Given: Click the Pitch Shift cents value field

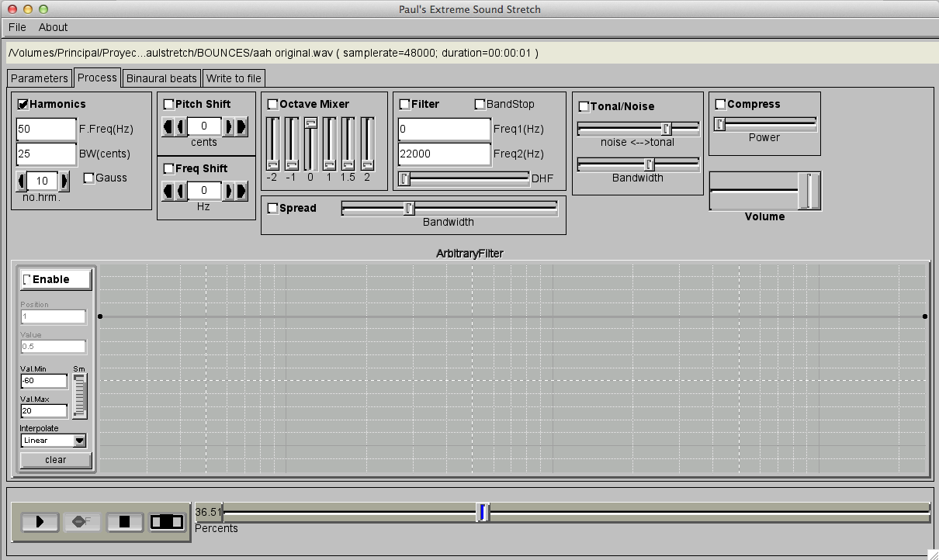Looking at the screenshot, I should 204,126.
